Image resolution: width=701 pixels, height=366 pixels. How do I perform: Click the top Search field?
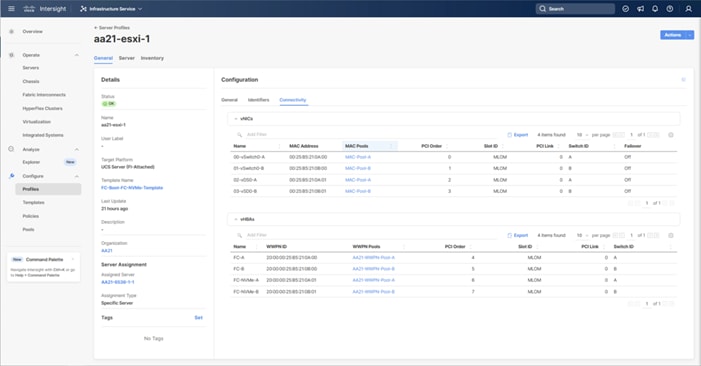click(575, 8)
